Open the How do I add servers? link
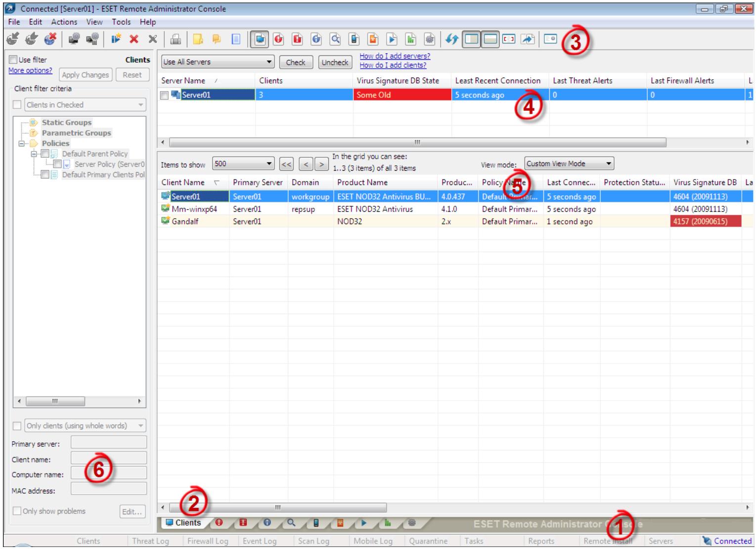756x549 pixels. 395,56
